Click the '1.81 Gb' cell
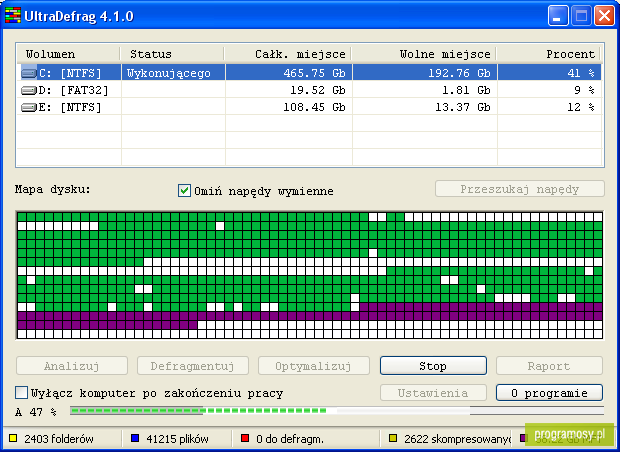 point(425,90)
